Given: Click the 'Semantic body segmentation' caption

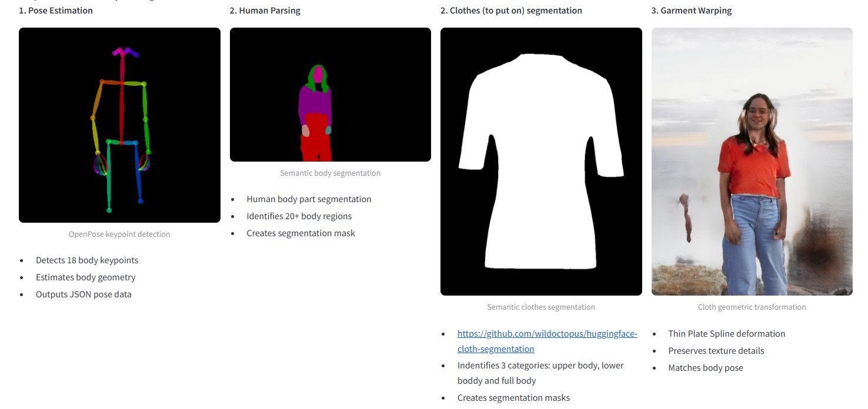Looking at the screenshot, I should (x=330, y=173).
